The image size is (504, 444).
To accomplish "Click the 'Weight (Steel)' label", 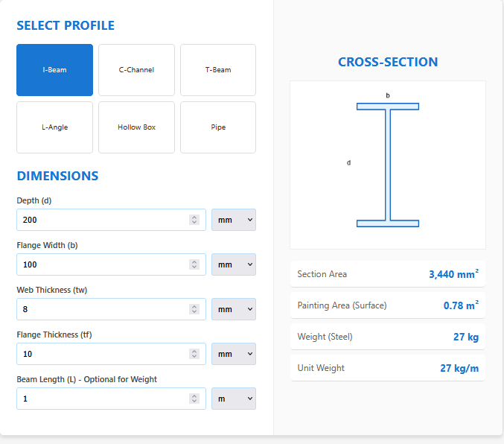I will coord(325,337).
